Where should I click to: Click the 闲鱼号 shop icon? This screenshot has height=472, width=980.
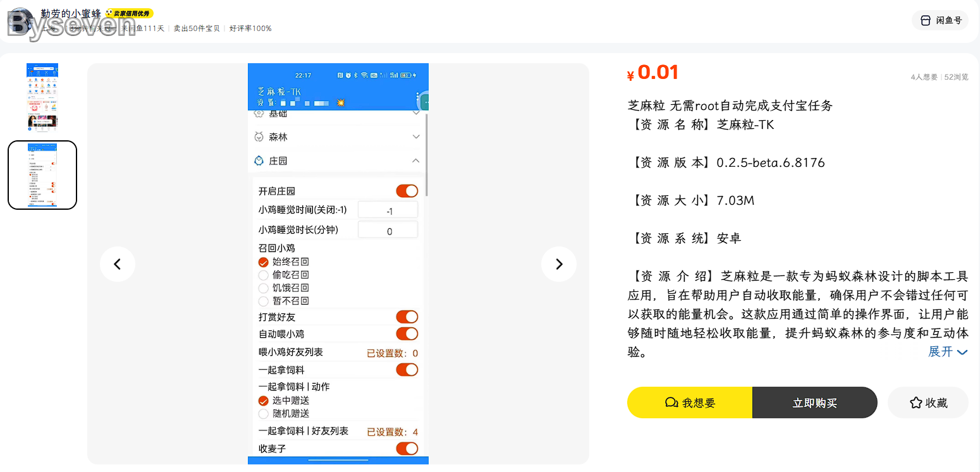click(926, 20)
